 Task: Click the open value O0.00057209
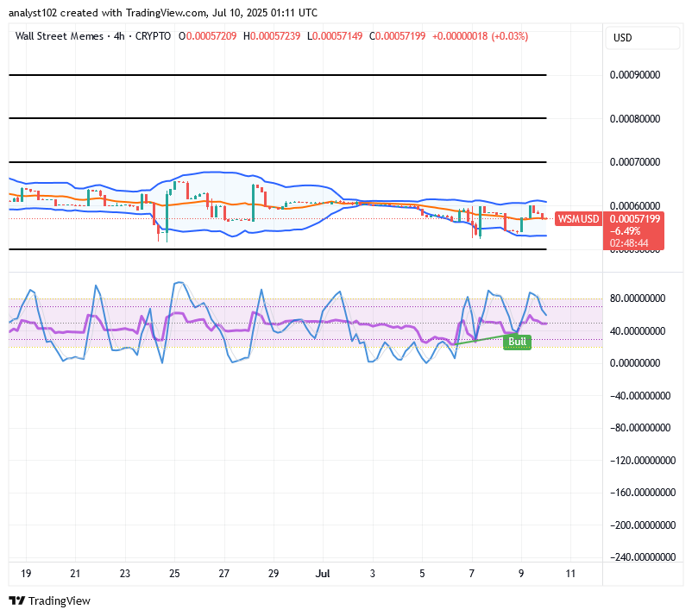click(207, 36)
